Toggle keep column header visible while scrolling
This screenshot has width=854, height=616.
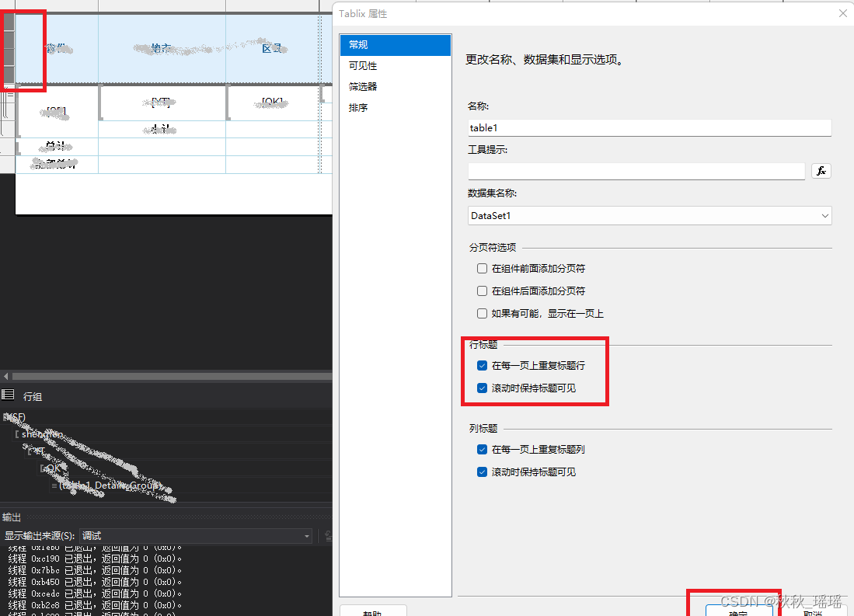tap(482, 472)
